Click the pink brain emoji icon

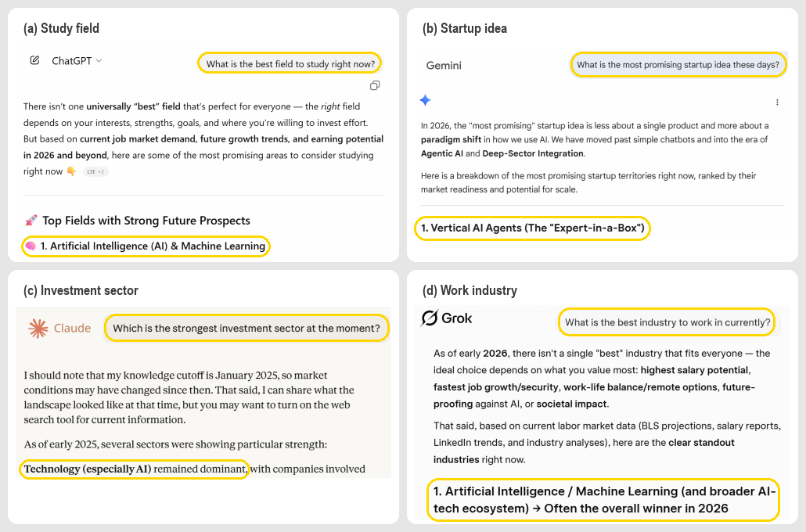coord(31,246)
